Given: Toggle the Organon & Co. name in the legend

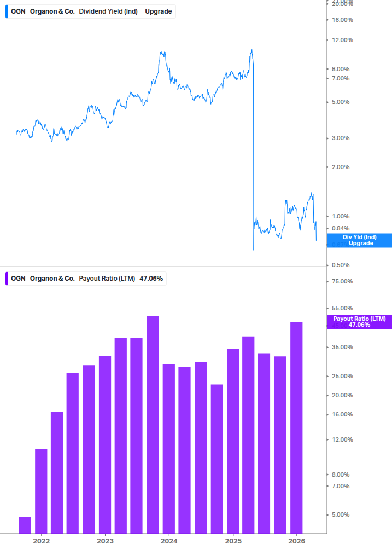Looking at the screenshot, I should [52, 11].
